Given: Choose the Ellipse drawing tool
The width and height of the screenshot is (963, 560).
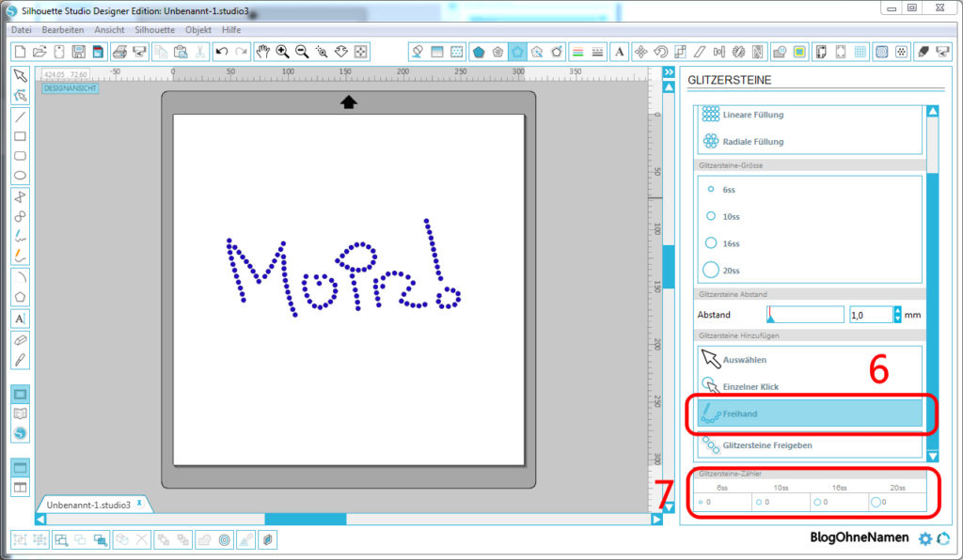Looking at the screenshot, I should click(20, 176).
